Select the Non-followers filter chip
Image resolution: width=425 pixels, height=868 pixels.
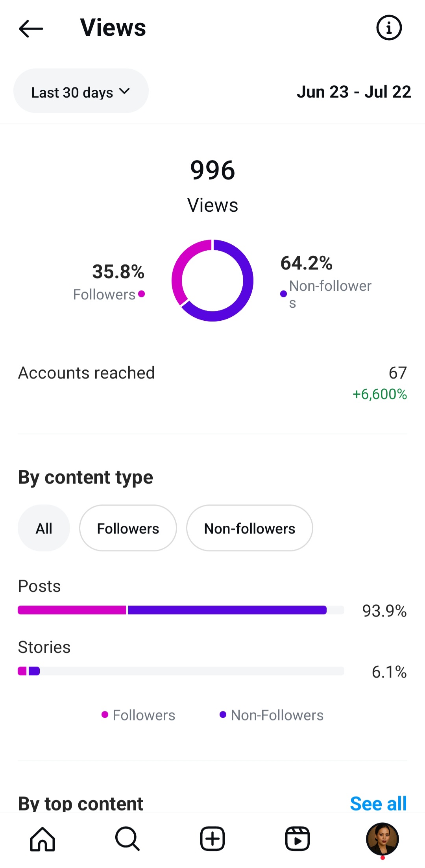coord(249,528)
